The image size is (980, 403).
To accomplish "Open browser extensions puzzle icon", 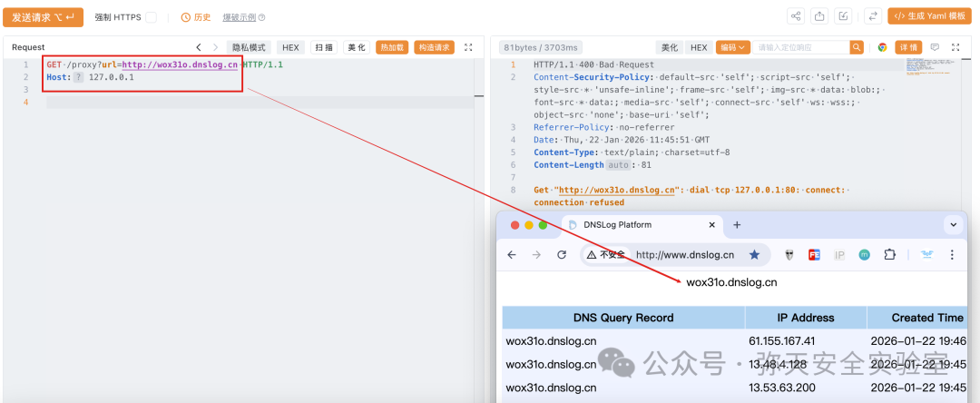I will 889,254.
